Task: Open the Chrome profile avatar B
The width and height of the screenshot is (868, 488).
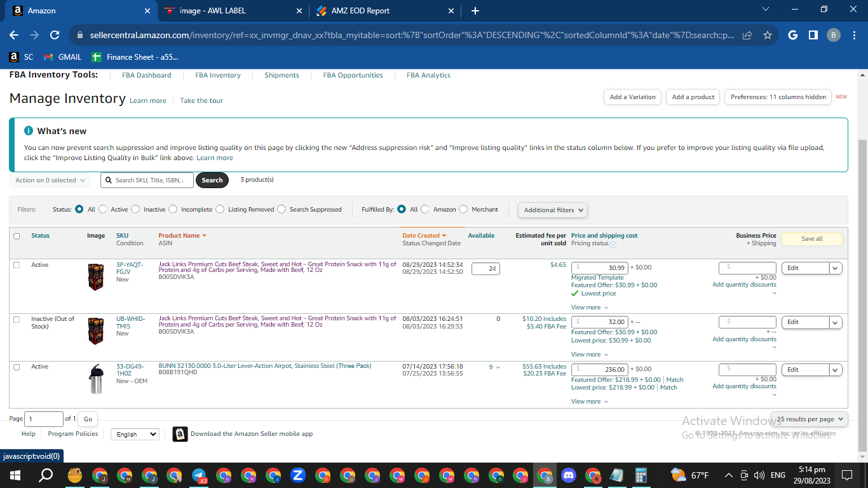Action: tap(834, 36)
